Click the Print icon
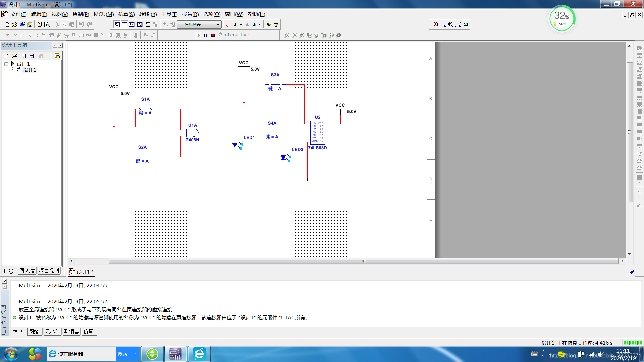 pyautogui.click(x=40, y=25)
